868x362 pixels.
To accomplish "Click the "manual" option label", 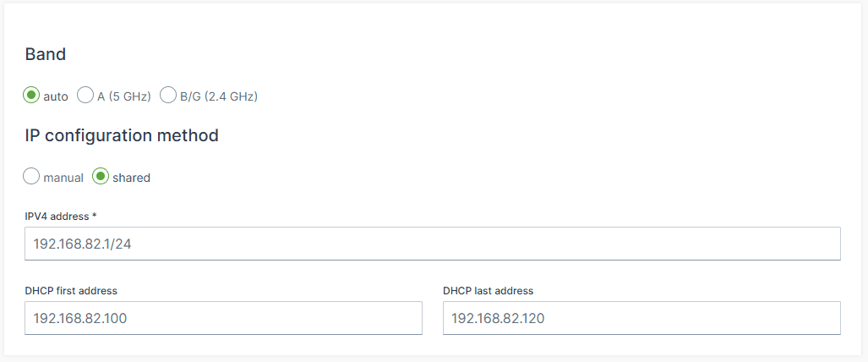I will click(x=63, y=178).
